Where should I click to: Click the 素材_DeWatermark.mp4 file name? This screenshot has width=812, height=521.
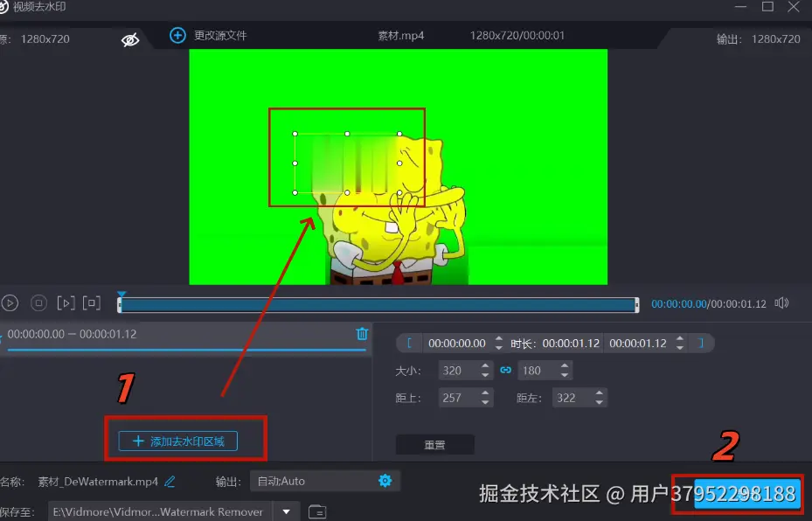tap(98, 482)
